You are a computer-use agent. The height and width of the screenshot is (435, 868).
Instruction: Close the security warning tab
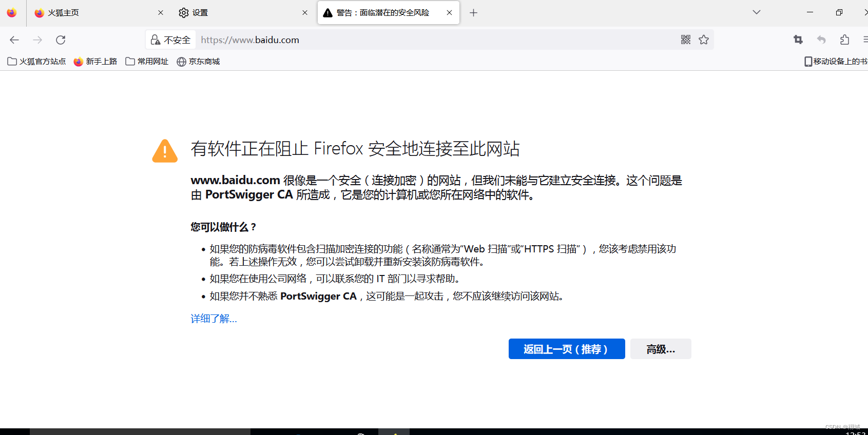(449, 13)
